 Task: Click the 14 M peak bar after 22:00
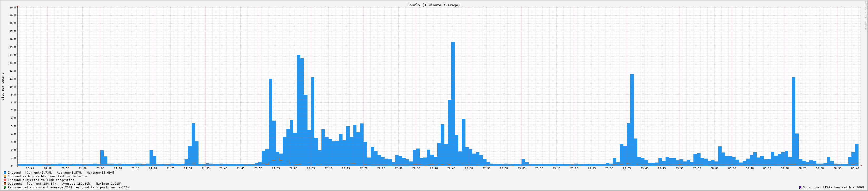point(299,108)
